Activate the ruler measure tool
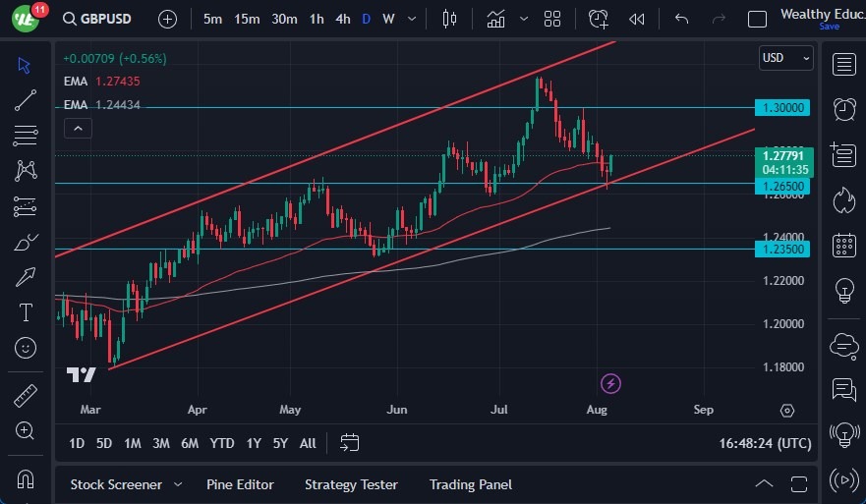The height and width of the screenshot is (504, 866). [x=26, y=396]
